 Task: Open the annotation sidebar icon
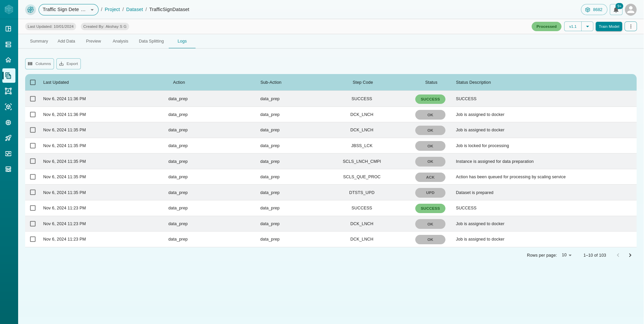pyautogui.click(x=8, y=91)
